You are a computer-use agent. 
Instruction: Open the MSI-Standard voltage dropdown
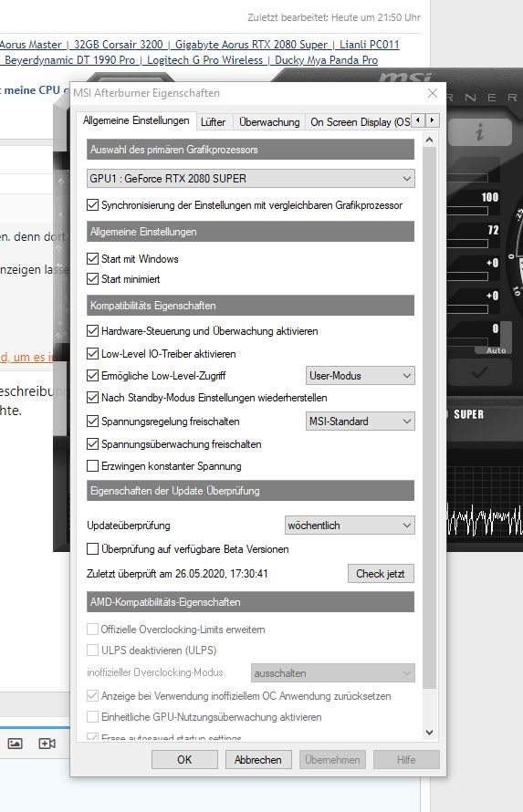(x=360, y=421)
